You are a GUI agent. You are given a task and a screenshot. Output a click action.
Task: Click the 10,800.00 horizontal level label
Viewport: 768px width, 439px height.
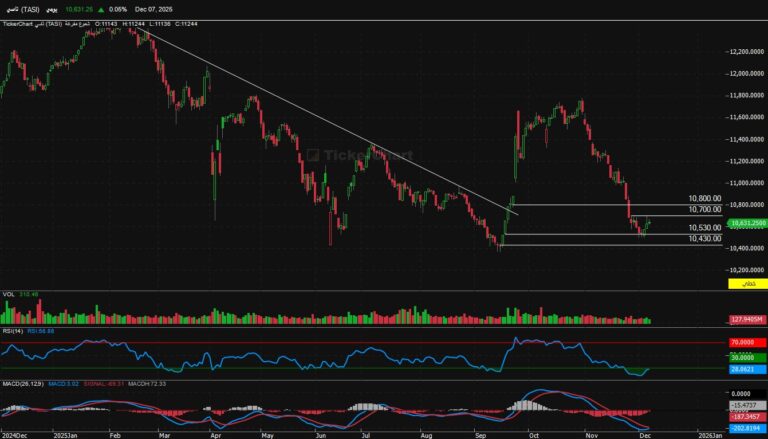point(704,199)
